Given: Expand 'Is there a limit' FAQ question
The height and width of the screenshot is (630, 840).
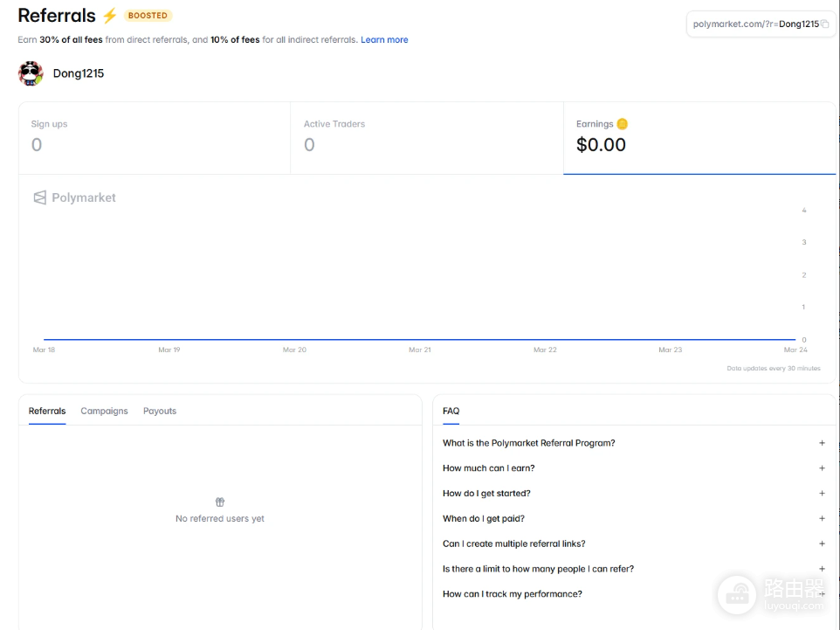Looking at the screenshot, I should tap(634, 569).
